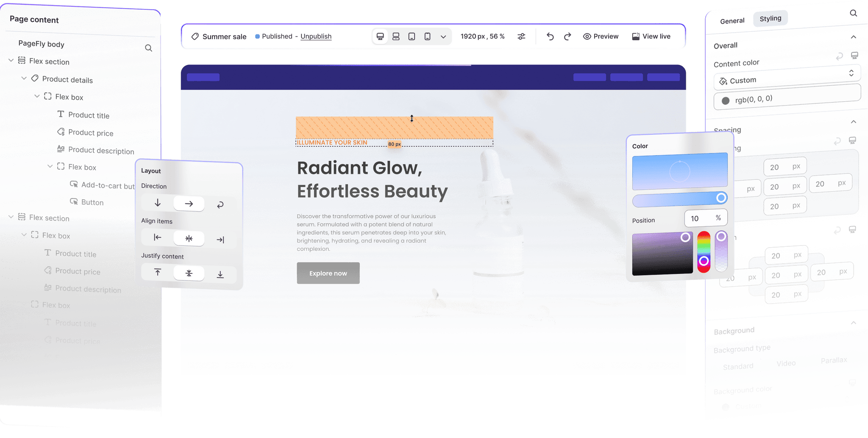Viewport: 868px width, 438px height.
Task: Search the Page content tree
Action: click(148, 48)
